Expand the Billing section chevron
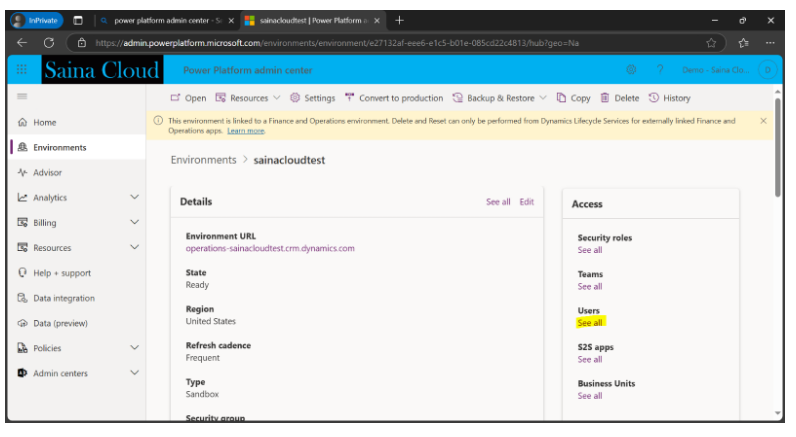This screenshot has height=437, width=796. pos(135,222)
